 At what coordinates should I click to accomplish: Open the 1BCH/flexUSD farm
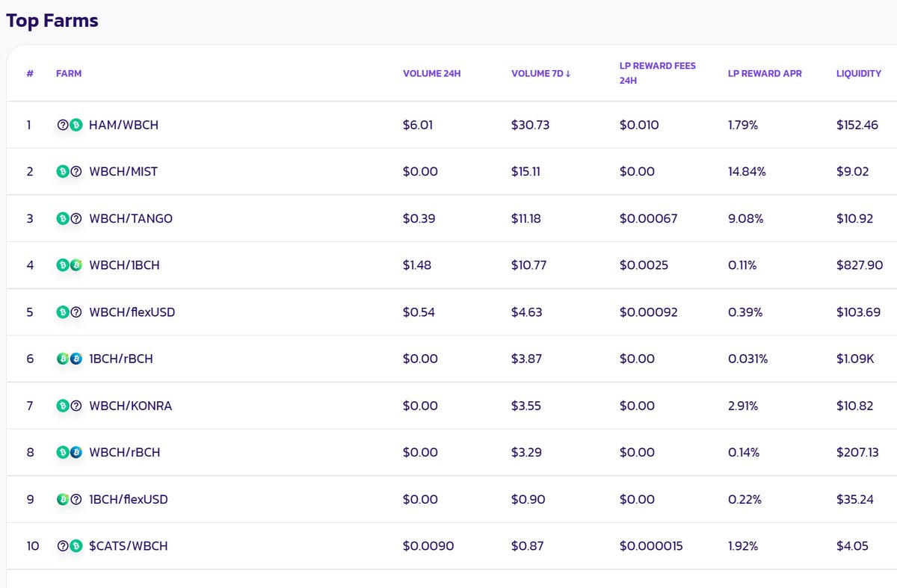(129, 499)
